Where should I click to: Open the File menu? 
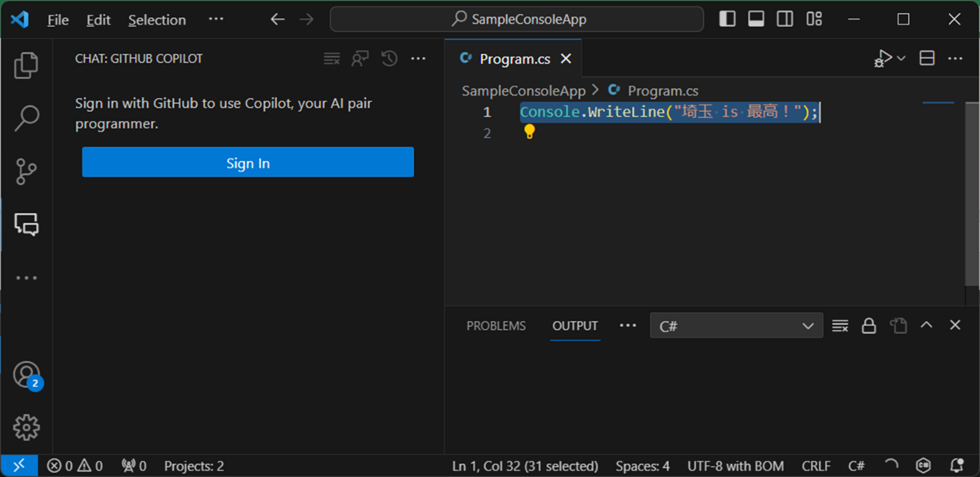pos(58,20)
